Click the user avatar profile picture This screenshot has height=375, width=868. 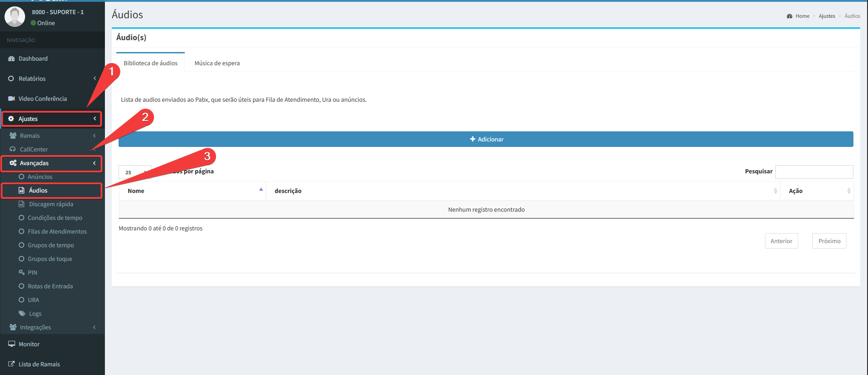click(x=15, y=17)
